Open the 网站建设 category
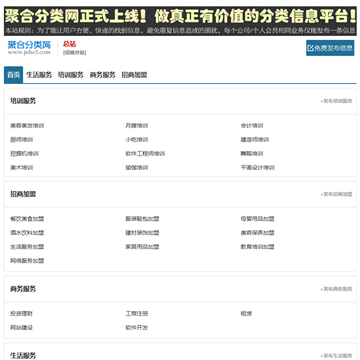 tap(21, 328)
